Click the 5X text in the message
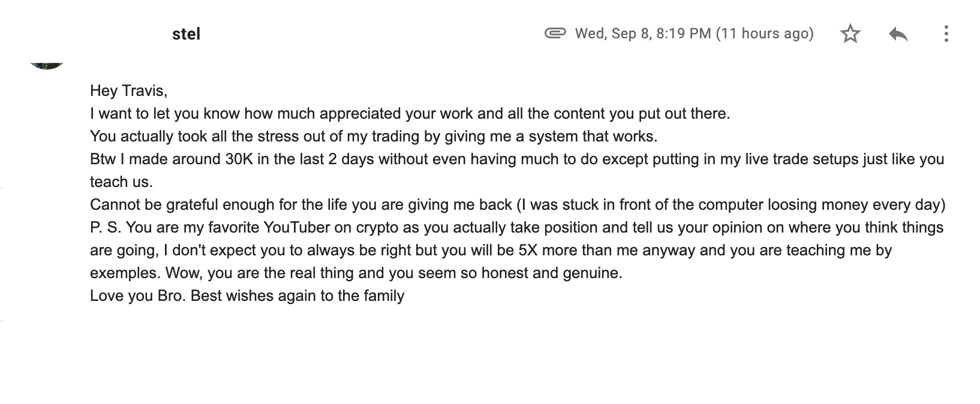The width and height of the screenshot is (980, 404). [528, 251]
